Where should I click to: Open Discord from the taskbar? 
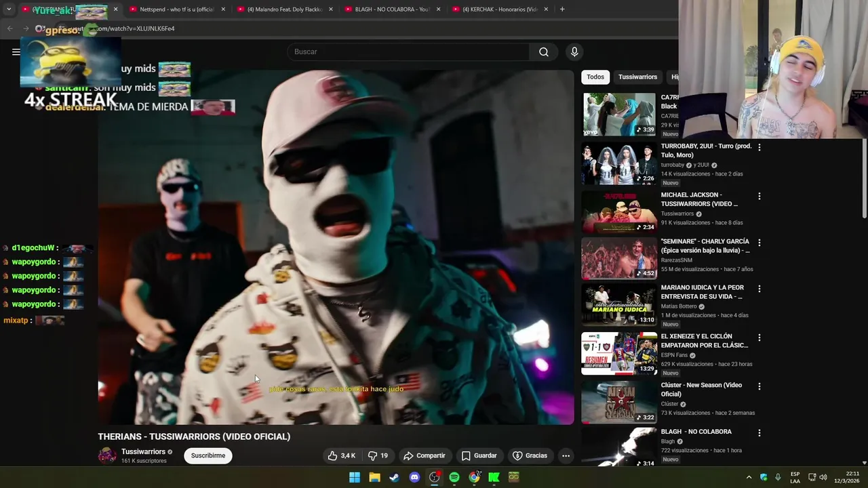(414, 477)
